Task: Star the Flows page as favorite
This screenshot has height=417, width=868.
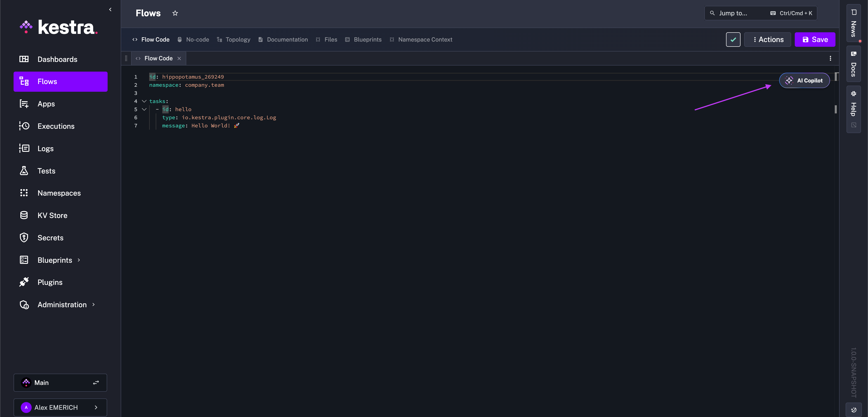Action: tap(175, 13)
